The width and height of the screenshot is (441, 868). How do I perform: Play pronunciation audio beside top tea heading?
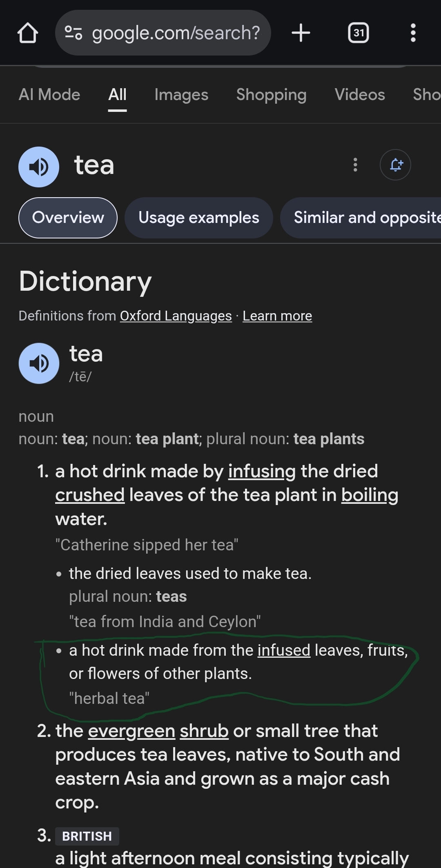click(x=39, y=167)
